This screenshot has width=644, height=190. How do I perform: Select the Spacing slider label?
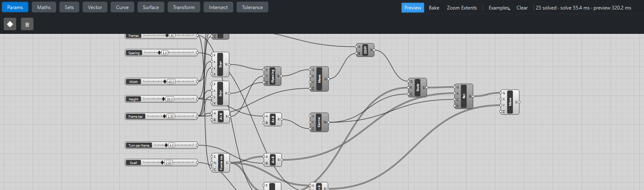[134, 53]
